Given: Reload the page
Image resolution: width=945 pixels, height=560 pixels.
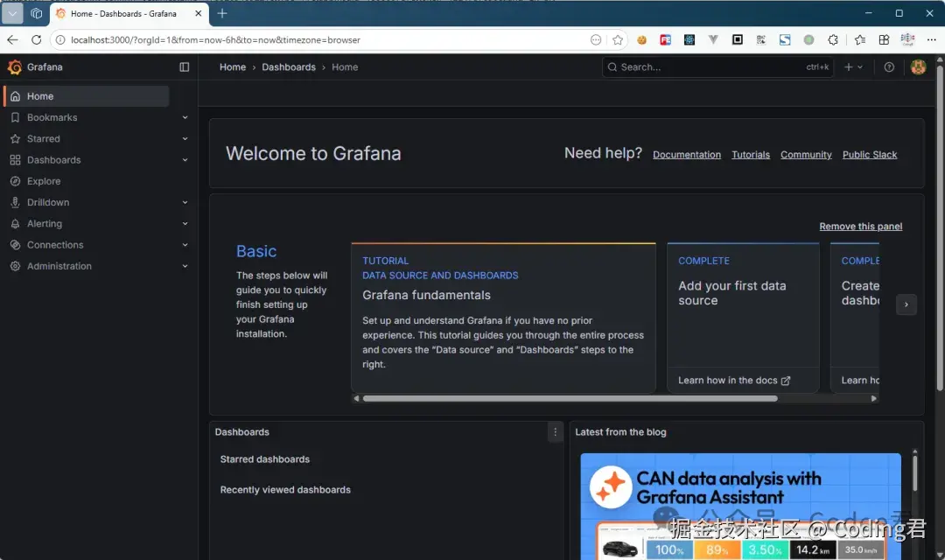Looking at the screenshot, I should (36, 39).
